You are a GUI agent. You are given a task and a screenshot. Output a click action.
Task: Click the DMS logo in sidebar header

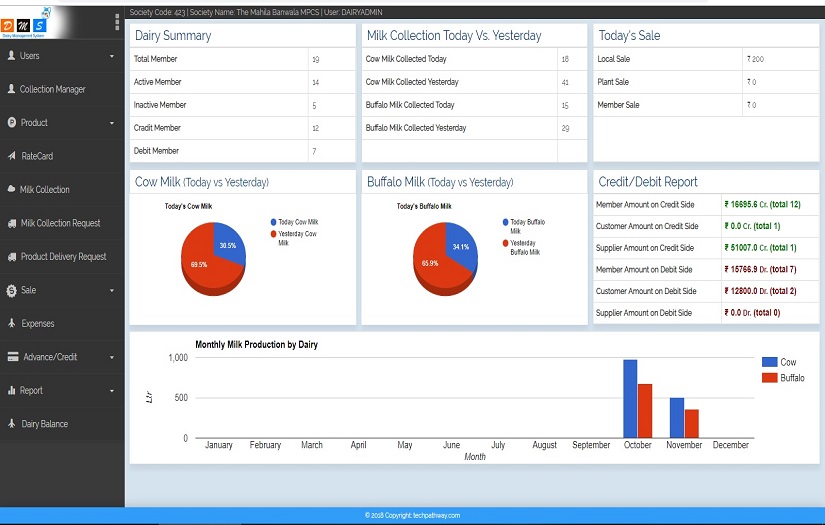(x=24, y=24)
